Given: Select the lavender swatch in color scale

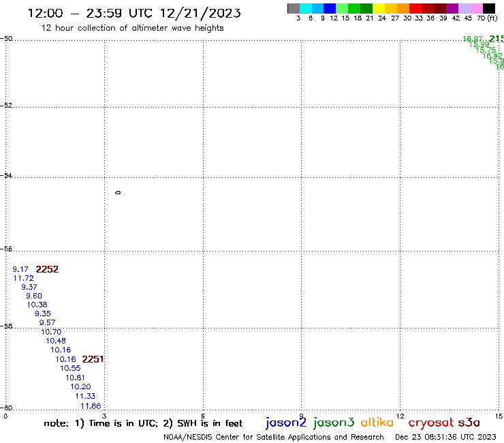Looking at the screenshot, I should [x=464, y=8].
